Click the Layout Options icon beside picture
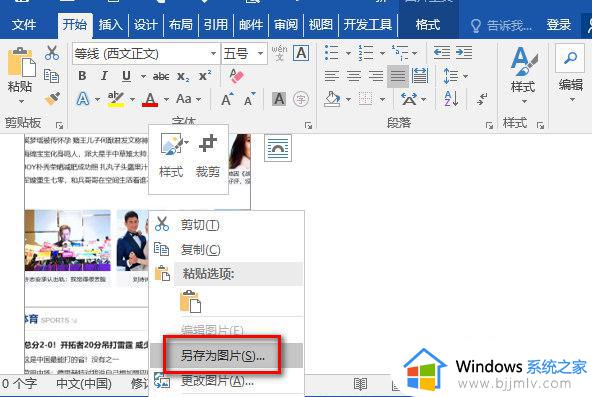The height and width of the screenshot is (397, 592). click(278, 148)
